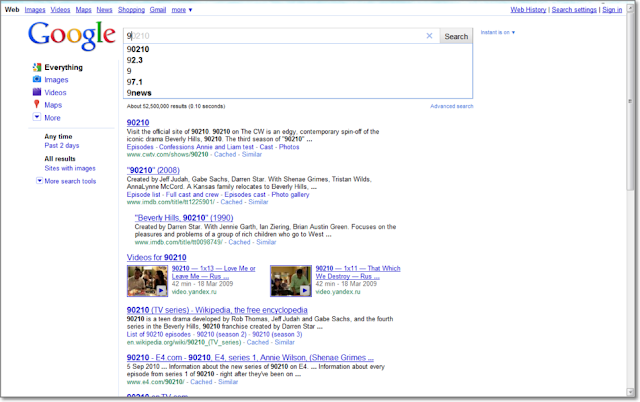Open 'Beverly Hills, 90210 (1990)' result
Screen dimensions: 640x402
coord(184,218)
